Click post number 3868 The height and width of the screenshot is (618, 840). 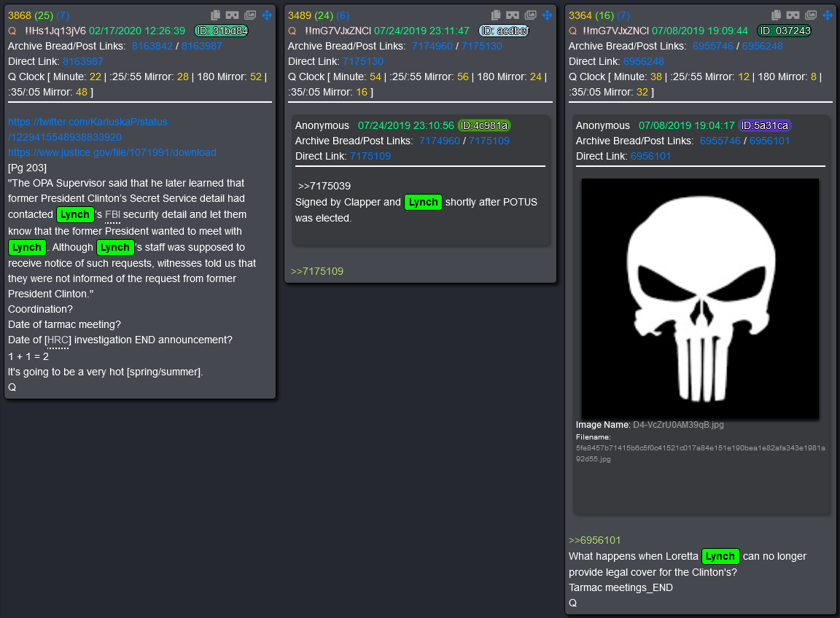pos(20,15)
